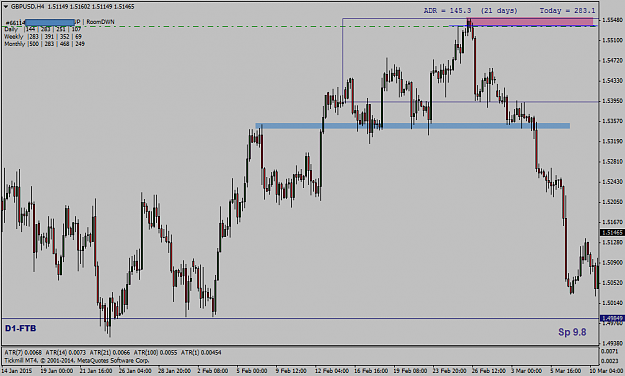
Task: Click the 1.55100 price scale value
Action: pos(613,40)
